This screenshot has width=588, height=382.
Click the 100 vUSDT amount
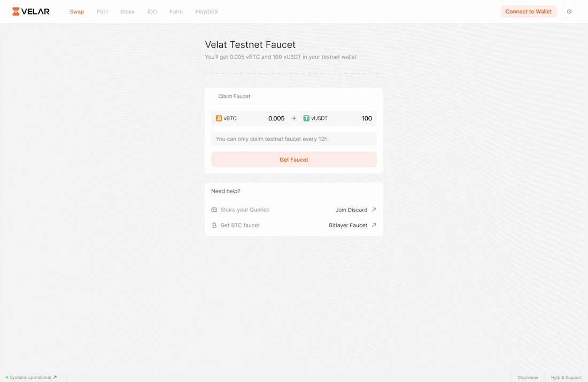pyautogui.click(x=367, y=118)
